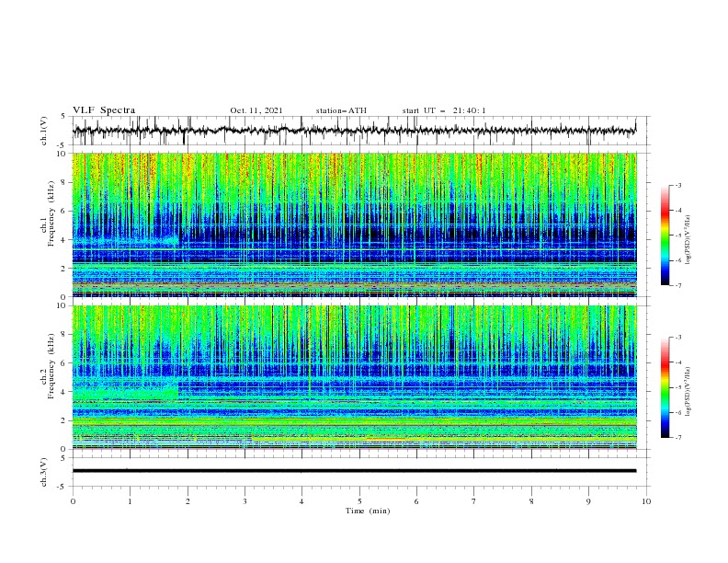Click the "-7" tick on lower colorbar
The width and height of the screenshot is (728, 563).
(x=678, y=437)
